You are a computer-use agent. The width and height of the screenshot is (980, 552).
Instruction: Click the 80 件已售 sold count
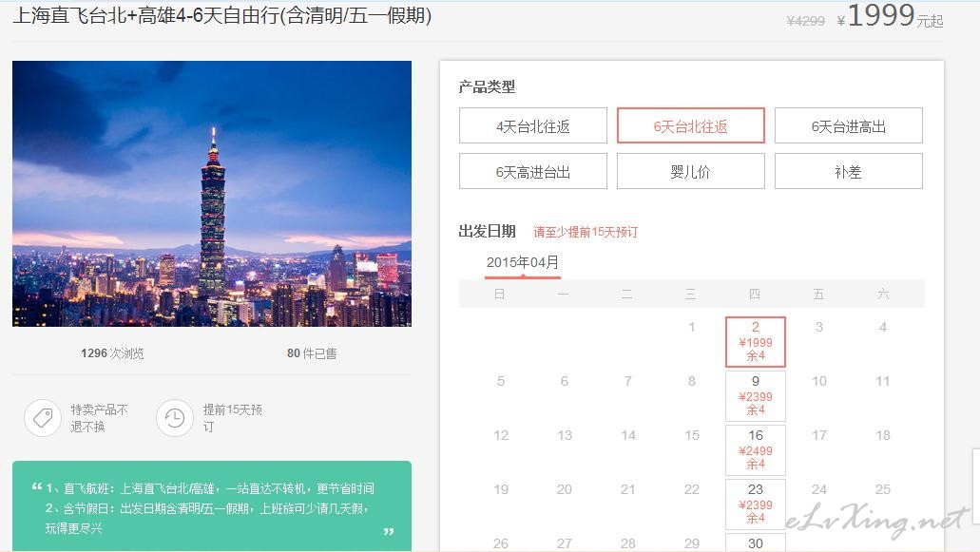click(x=312, y=353)
